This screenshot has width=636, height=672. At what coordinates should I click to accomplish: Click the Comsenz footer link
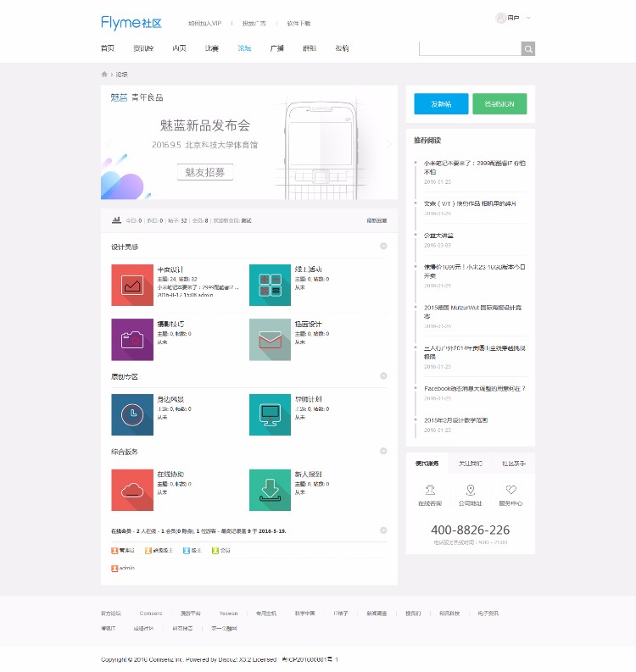[x=151, y=614]
